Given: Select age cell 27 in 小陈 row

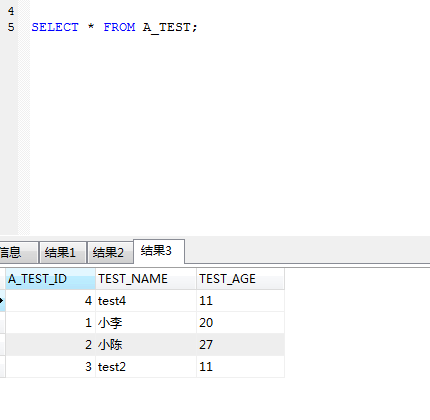Looking at the screenshot, I should pyautogui.click(x=240, y=345).
